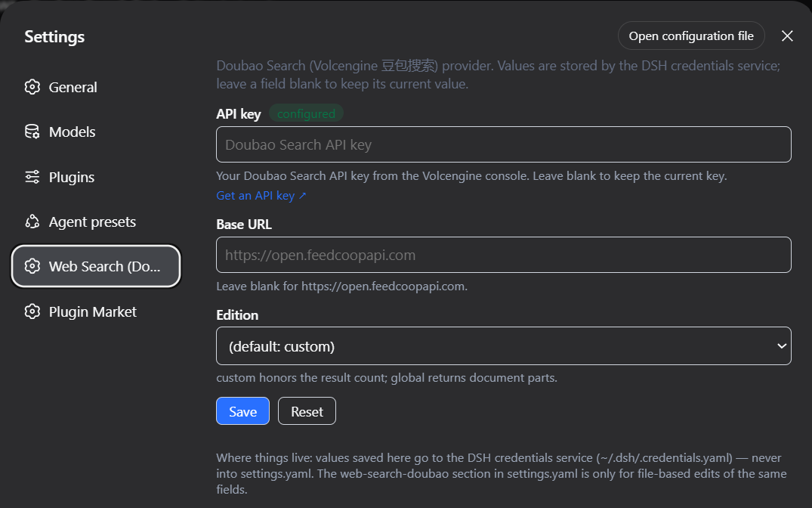Click the configured status badge

(x=306, y=113)
